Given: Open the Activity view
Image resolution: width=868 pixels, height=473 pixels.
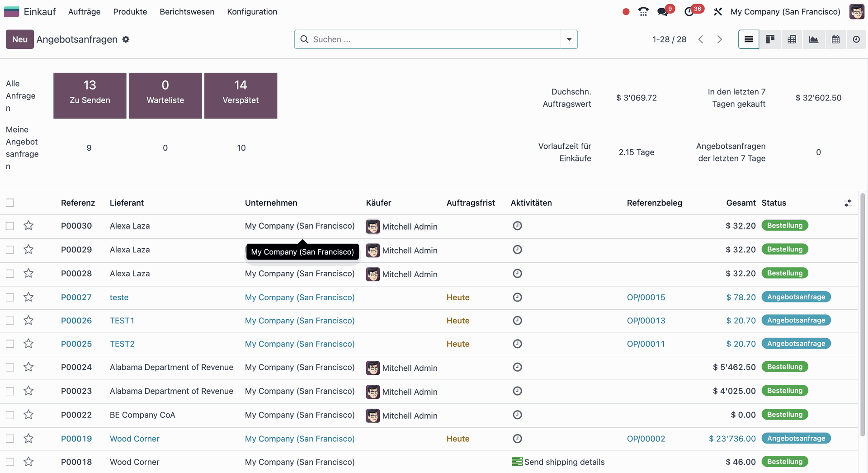Looking at the screenshot, I should tap(856, 39).
